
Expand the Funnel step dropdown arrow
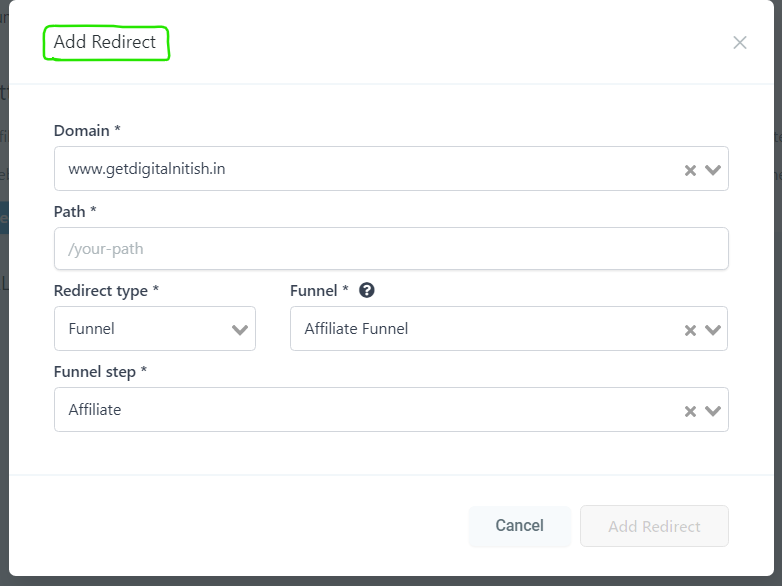[713, 410]
